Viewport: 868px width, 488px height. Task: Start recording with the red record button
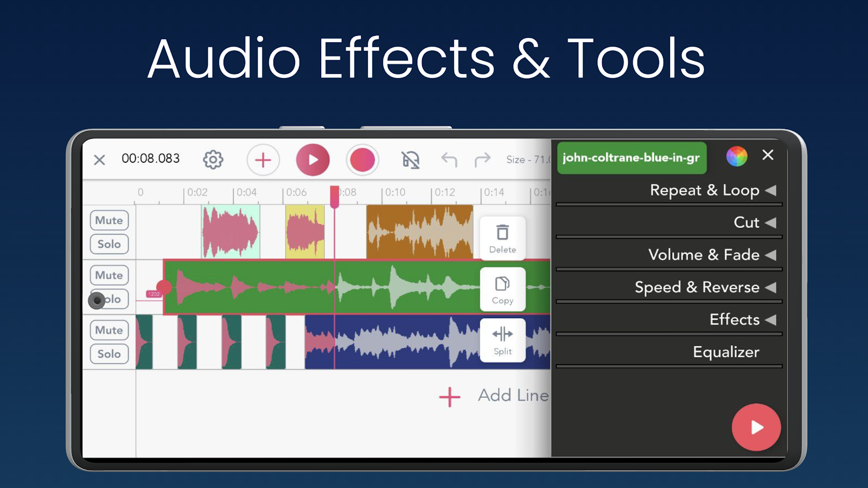pyautogui.click(x=362, y=160)
